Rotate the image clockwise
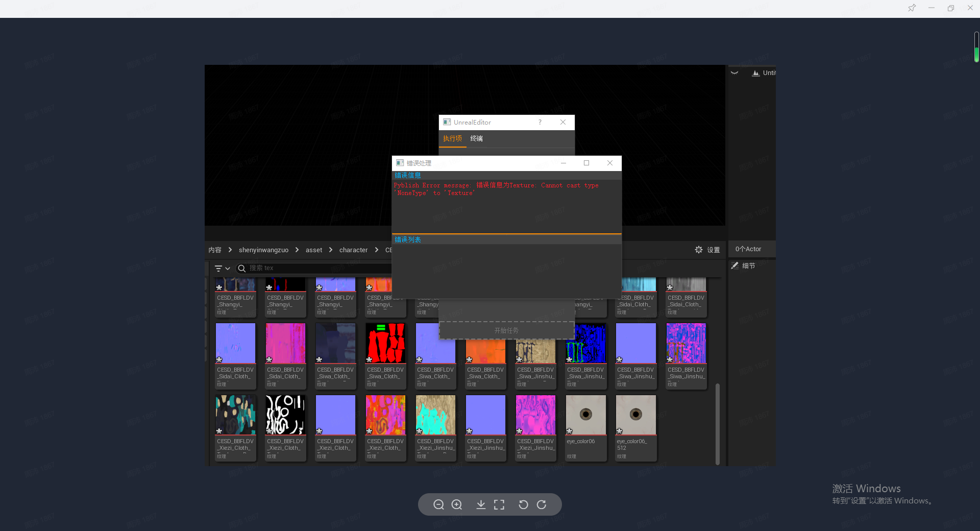980x531 pixels. (542, 504)
